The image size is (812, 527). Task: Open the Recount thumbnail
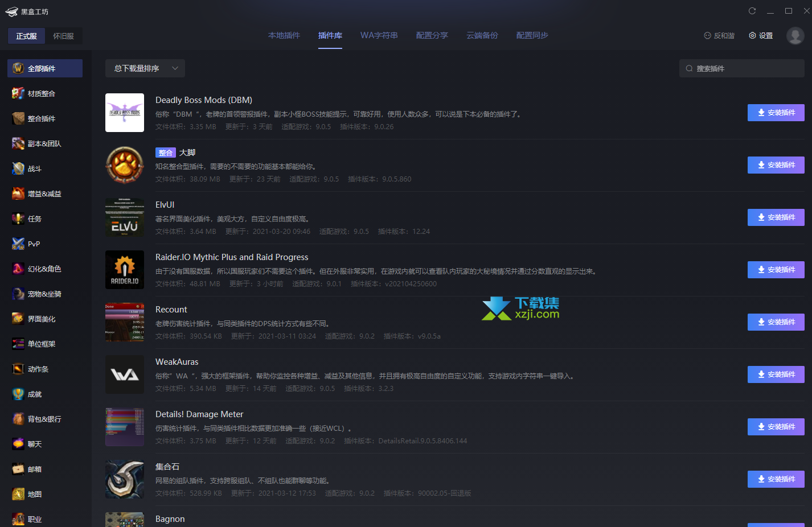click(x=125, y=322)
